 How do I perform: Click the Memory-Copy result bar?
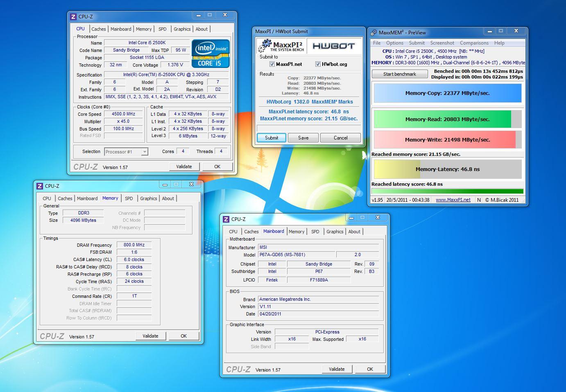(448, 93)
